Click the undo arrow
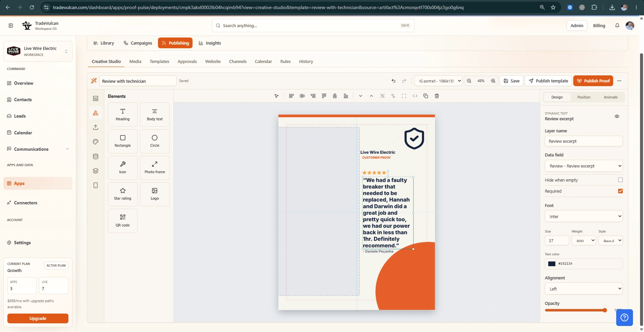The image size is (644, 332). tap(393, 81)
